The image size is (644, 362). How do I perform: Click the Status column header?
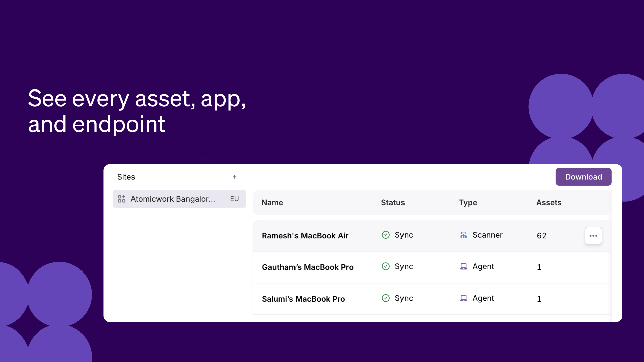click(x=393, y=203)
